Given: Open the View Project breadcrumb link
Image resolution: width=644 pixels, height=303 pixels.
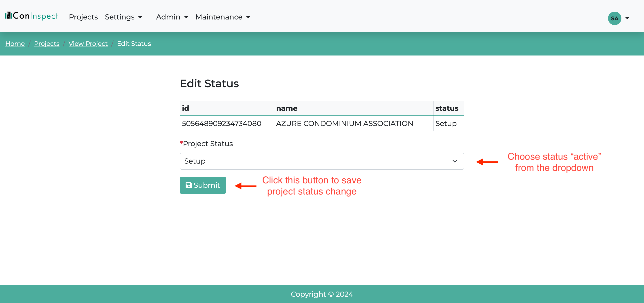Looking at the screenshot, I should coord(88,44).
